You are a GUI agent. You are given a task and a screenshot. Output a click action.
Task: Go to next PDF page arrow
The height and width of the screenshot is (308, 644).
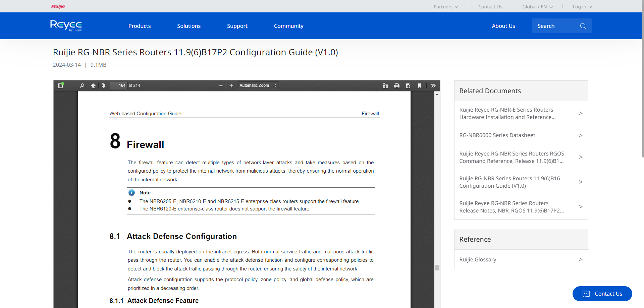pyautogui.click(x=104, y=85)
